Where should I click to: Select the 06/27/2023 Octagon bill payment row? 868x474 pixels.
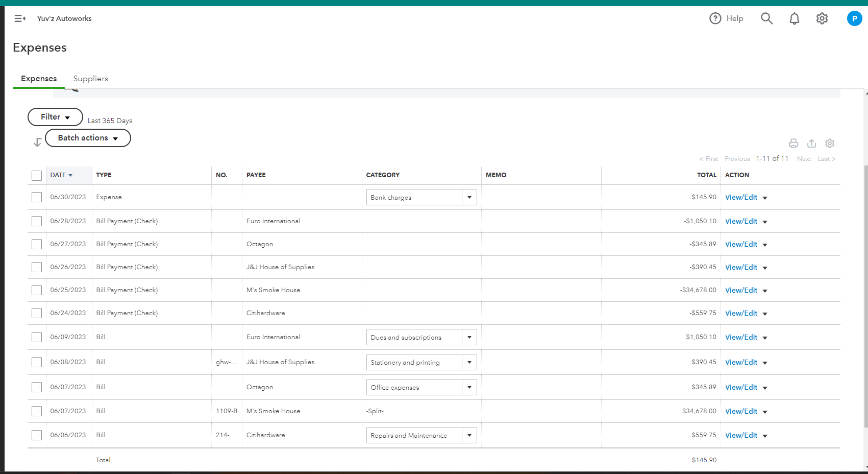coord(37,244)
